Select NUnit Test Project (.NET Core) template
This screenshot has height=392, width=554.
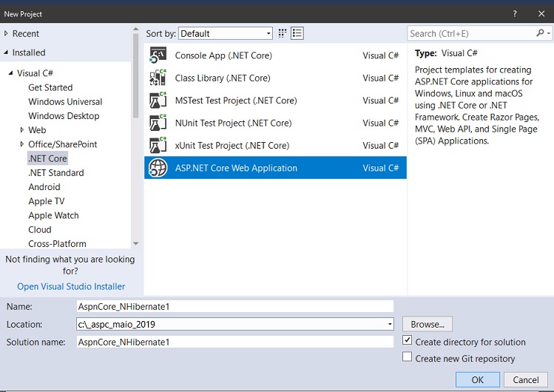275,123
